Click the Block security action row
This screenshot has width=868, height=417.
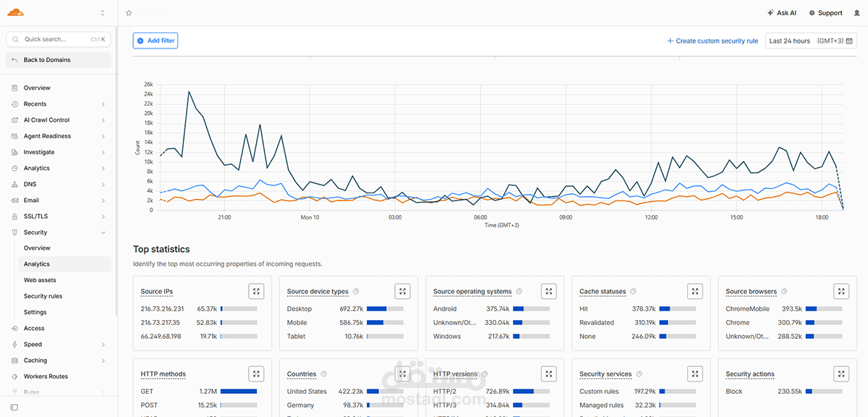point(784,391)
